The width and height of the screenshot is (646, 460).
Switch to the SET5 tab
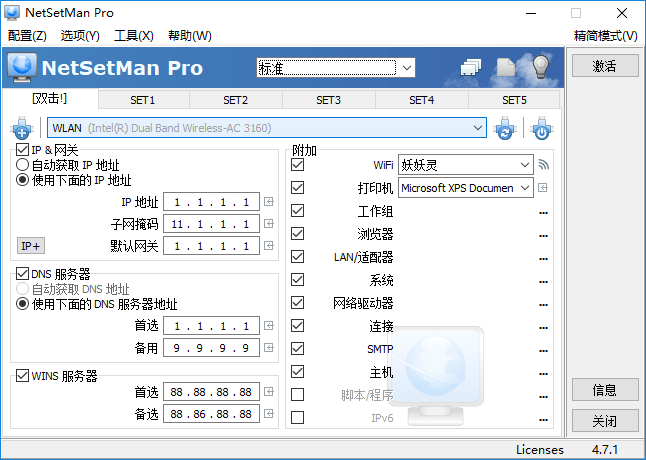pyautogui.click(x=514, y=100)
